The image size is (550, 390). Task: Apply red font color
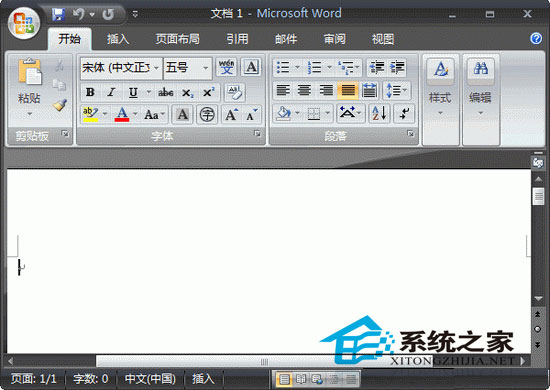122,114
